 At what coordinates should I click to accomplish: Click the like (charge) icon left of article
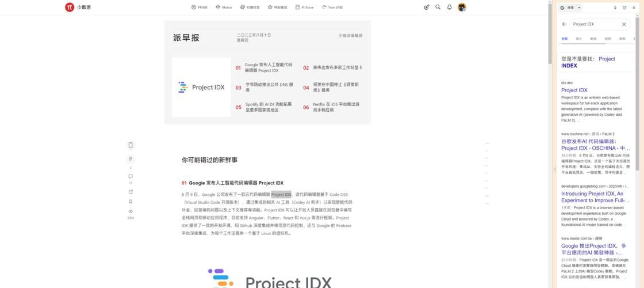[x=131, y=159]
